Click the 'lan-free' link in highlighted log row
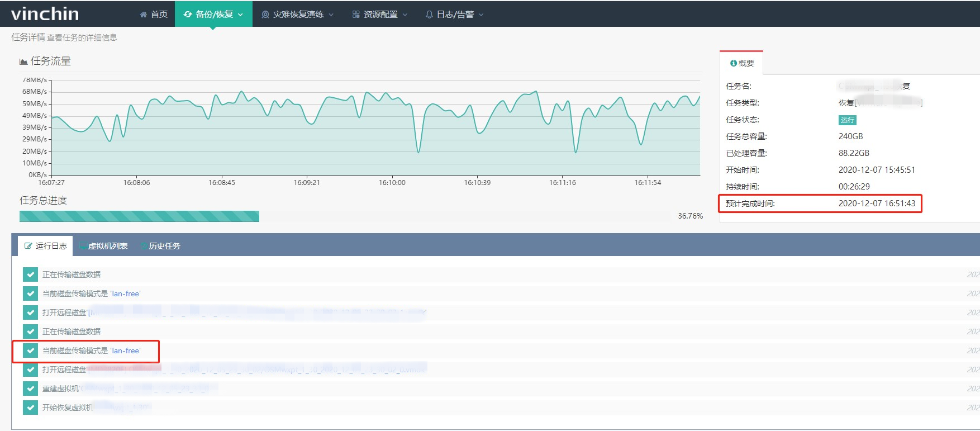Viewport: 980px width, 431px height. click(126, 351)
